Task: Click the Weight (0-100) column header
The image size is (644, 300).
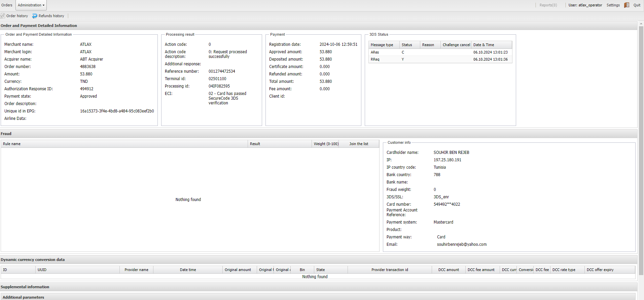Action: tap(326, 144)
